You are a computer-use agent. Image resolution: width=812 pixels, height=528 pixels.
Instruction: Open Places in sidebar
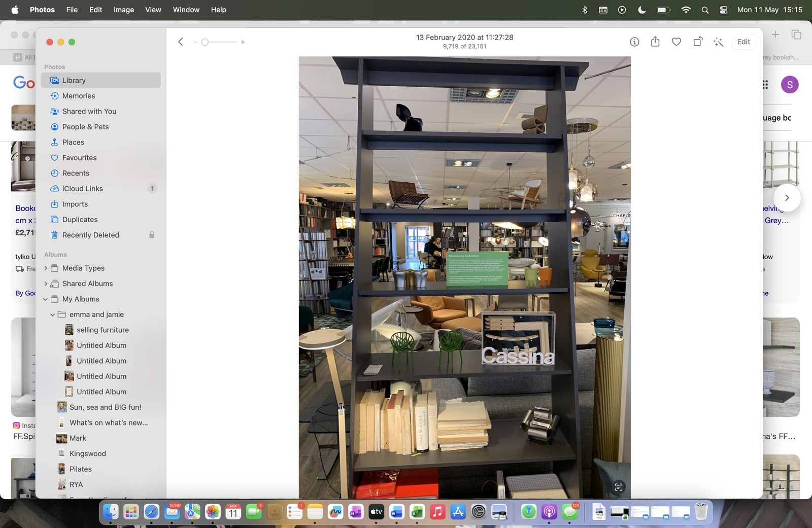click(101, 142)
